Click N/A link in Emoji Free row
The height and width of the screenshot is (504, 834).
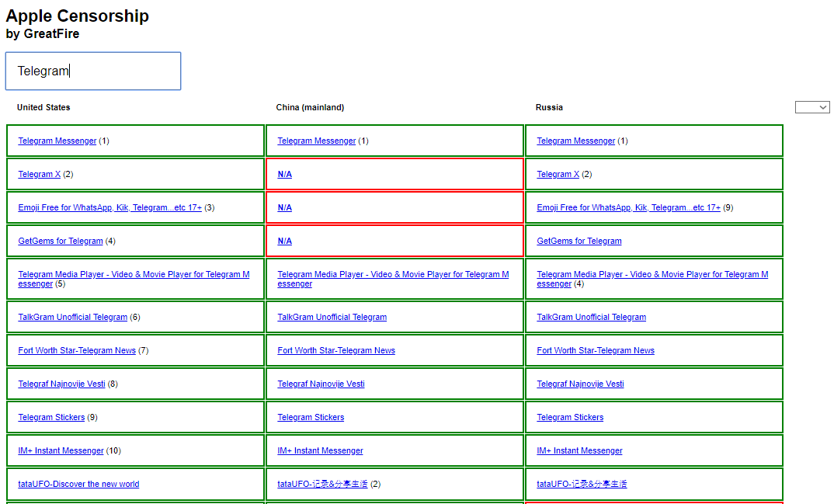[284, 208]
